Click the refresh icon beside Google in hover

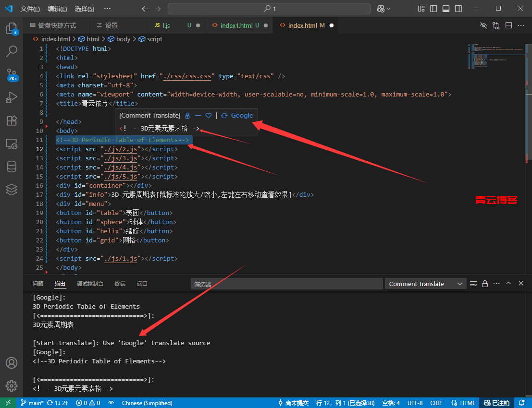(x=224, y=116)
